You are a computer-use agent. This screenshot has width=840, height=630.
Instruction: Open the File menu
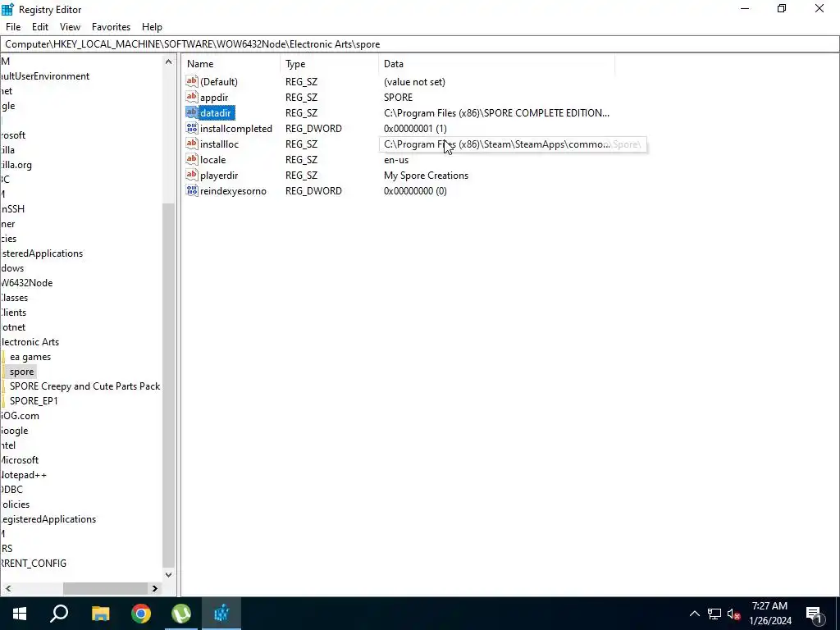pyautogui.click(x=13, y=27)
